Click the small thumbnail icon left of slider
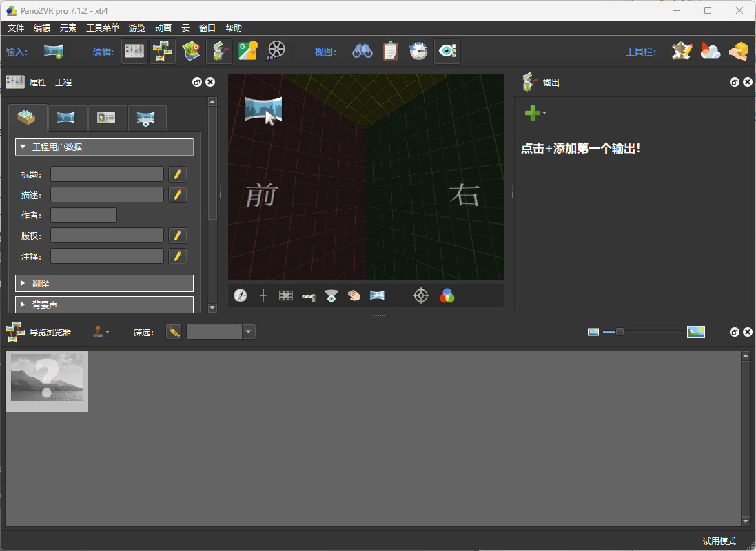This screenshot has height=551, width=756. [593, 332]
